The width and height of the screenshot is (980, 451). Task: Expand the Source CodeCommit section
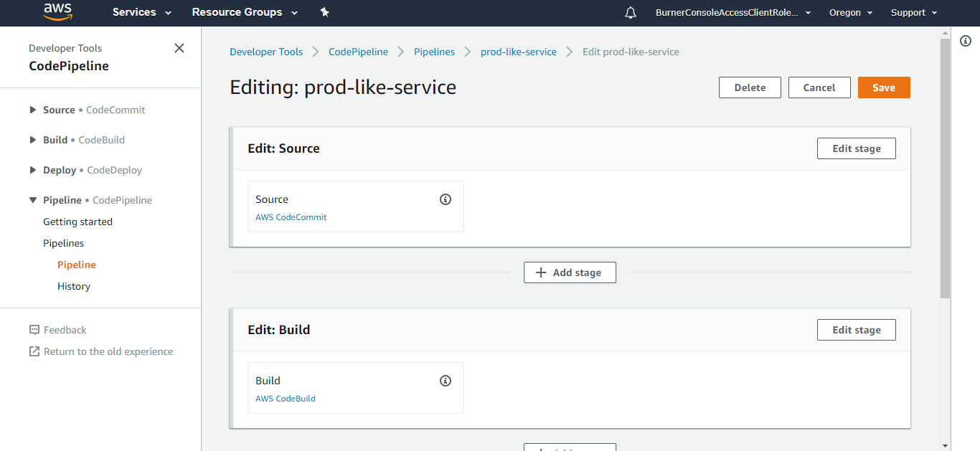(87, 110)
